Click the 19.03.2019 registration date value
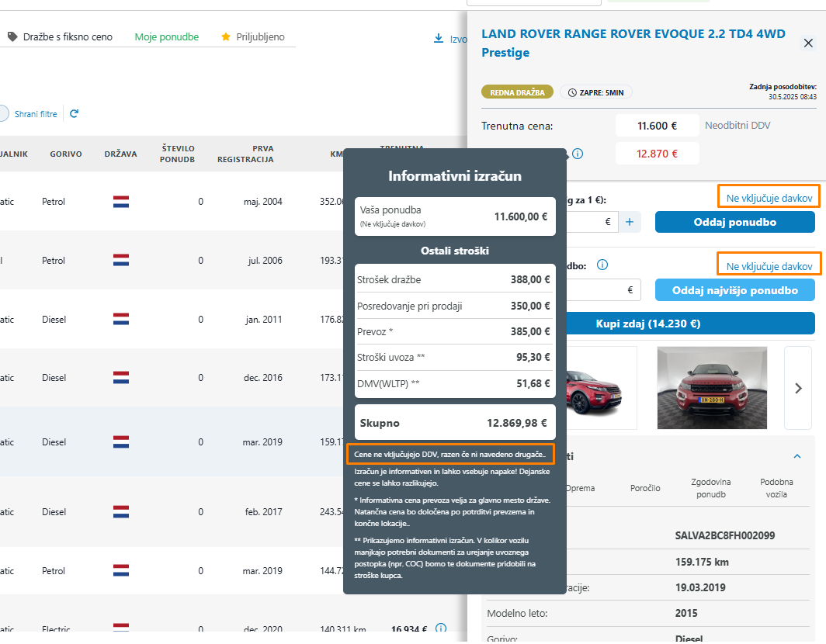826x644 pixels. coord(700,587)
